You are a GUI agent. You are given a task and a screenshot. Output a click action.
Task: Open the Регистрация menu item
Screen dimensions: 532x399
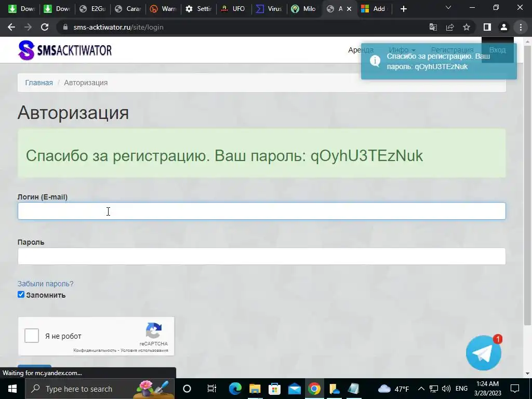tap(453, 50)
